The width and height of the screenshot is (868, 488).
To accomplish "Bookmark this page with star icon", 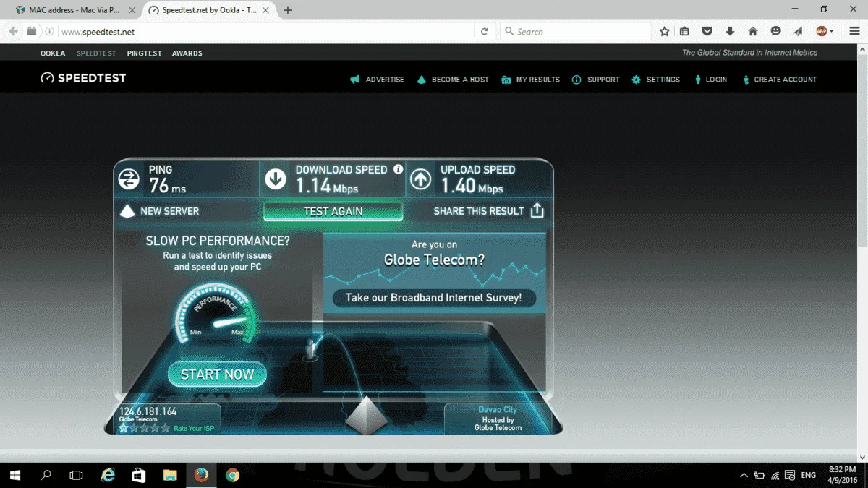I will 665,32.
